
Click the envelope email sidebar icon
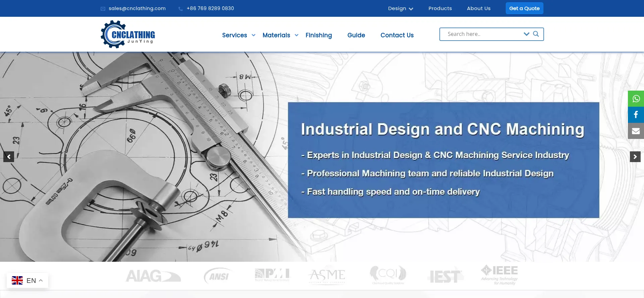[636, 131]
